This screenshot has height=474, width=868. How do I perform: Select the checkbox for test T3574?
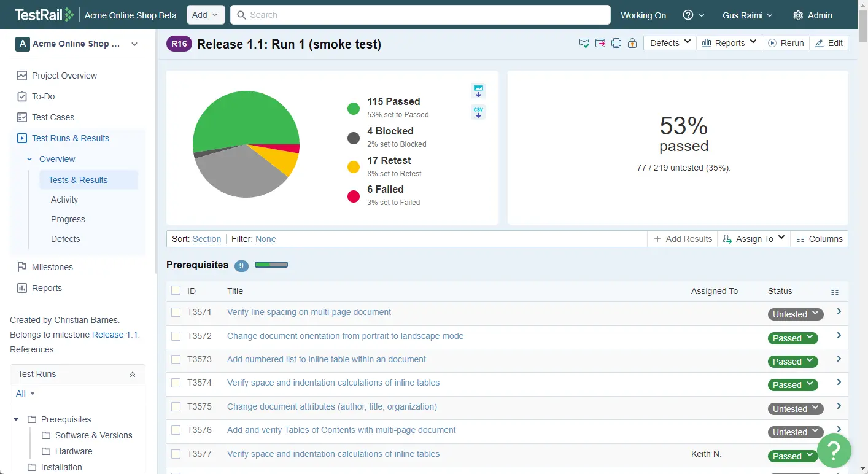tap(176, 383)
